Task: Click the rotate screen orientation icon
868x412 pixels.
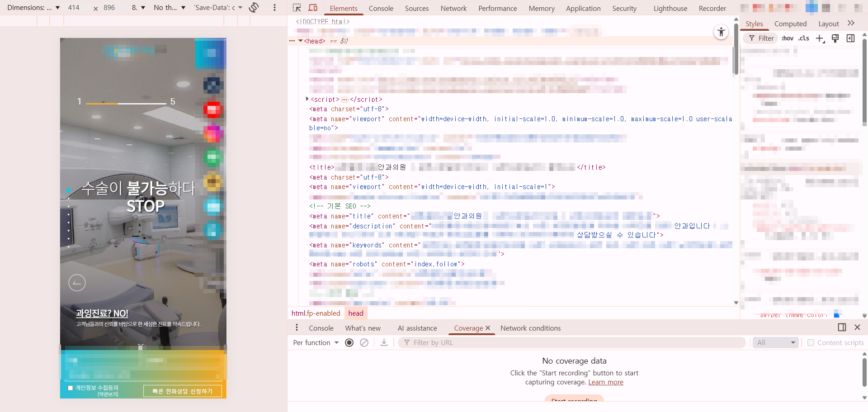Action: (x=254, y=8)
